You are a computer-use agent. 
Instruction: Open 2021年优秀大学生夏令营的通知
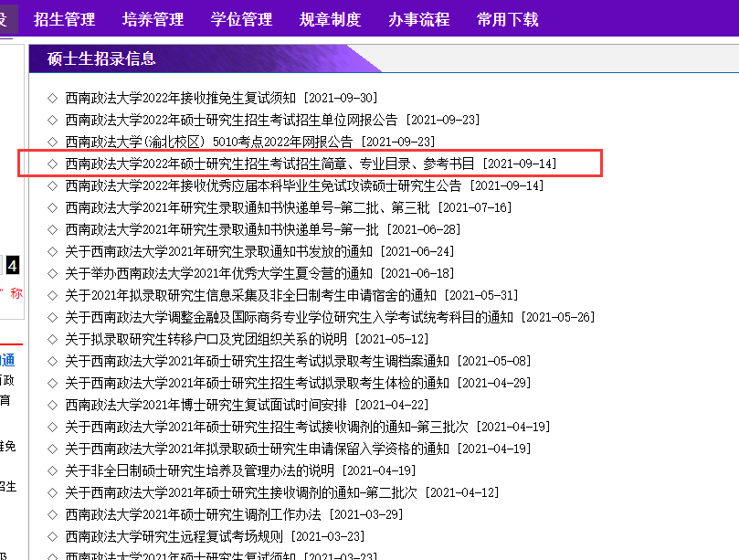coord(218,273)
